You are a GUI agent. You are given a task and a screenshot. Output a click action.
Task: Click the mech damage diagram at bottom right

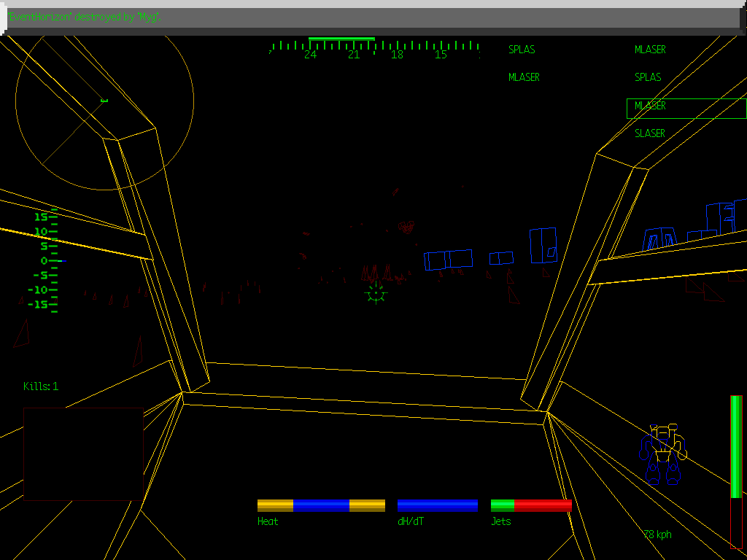tap(664, 452)
